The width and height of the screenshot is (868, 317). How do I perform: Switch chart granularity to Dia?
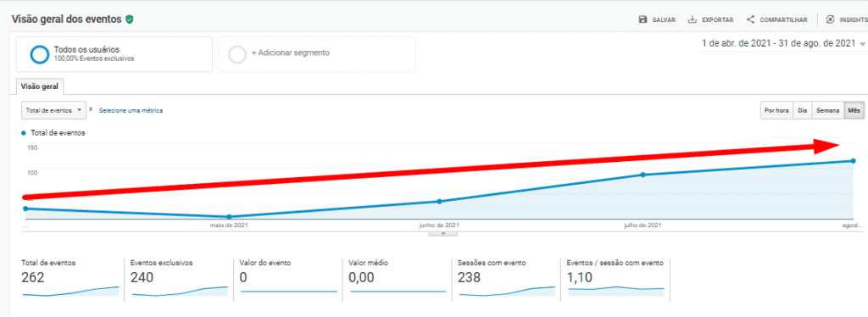pyautogui.click(x=802, y=111)
